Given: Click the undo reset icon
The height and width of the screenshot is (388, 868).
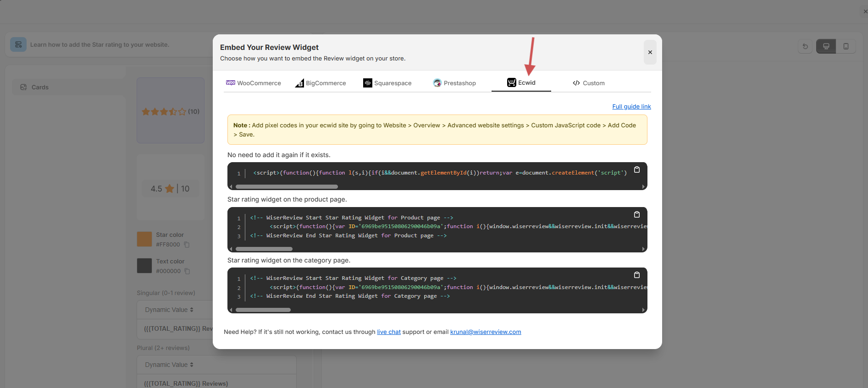Looking at the screenshot, I should tap(805, 46).
